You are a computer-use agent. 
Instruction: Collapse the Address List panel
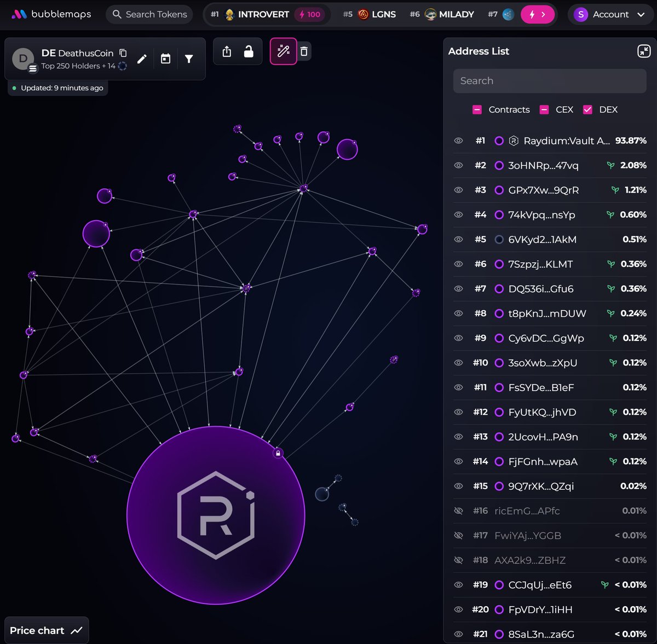(644, 51)
